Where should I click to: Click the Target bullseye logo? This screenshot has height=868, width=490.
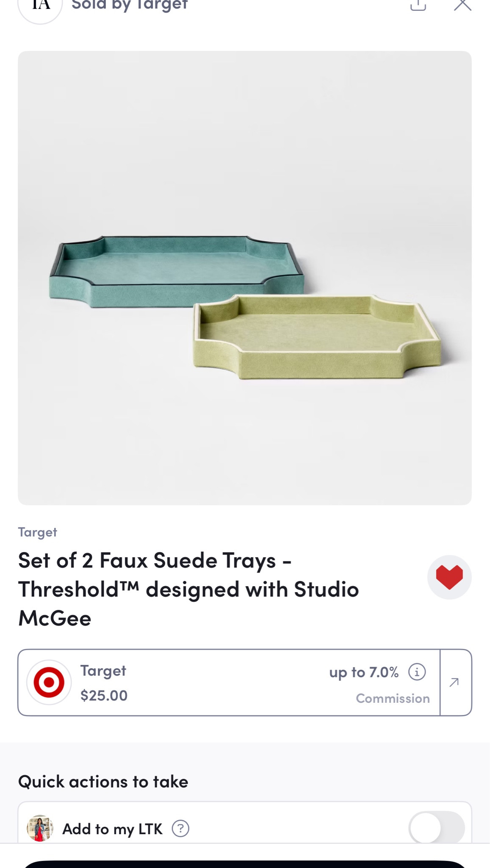pos(49,682)
